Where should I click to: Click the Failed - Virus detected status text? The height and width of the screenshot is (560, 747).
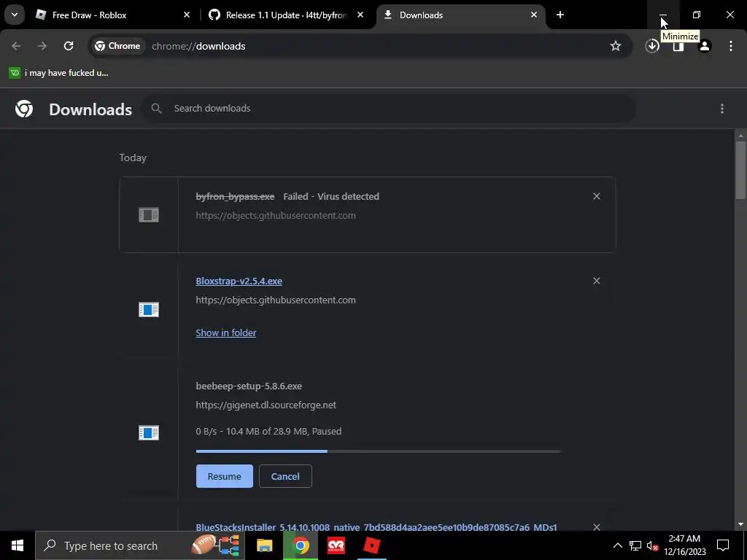pos(331,196)
